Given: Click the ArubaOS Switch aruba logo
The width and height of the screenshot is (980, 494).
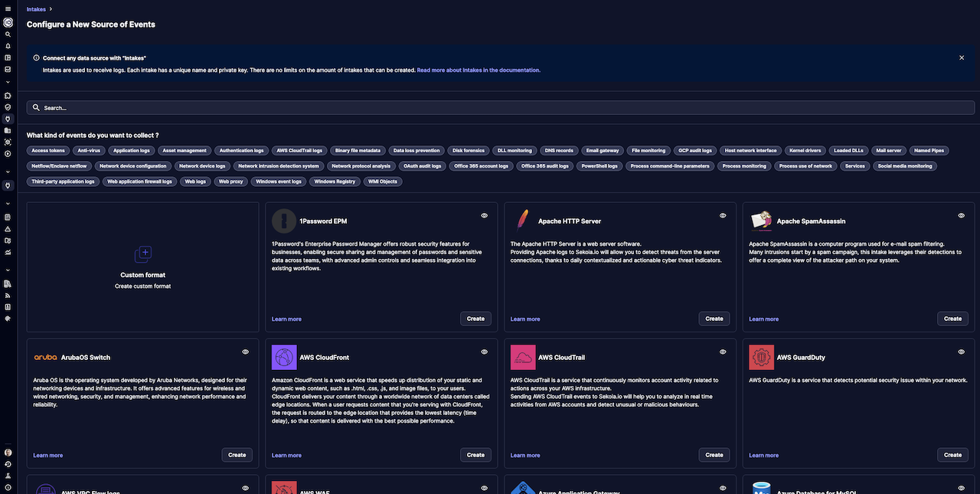Looking at the screenshot, I should pos(45,357).
